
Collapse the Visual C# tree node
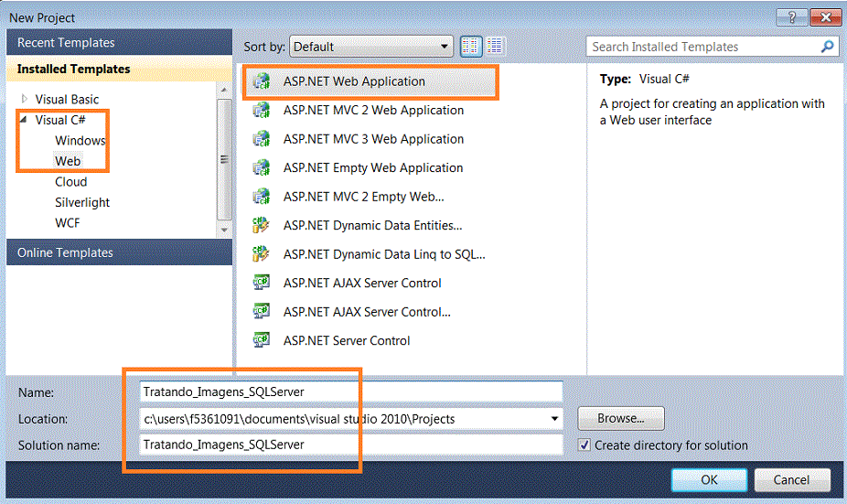click(x=23, y=120)
